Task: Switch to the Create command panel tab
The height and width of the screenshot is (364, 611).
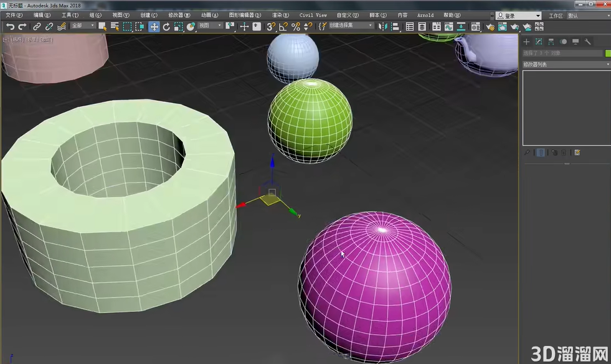Action: [x=526, y=42]
